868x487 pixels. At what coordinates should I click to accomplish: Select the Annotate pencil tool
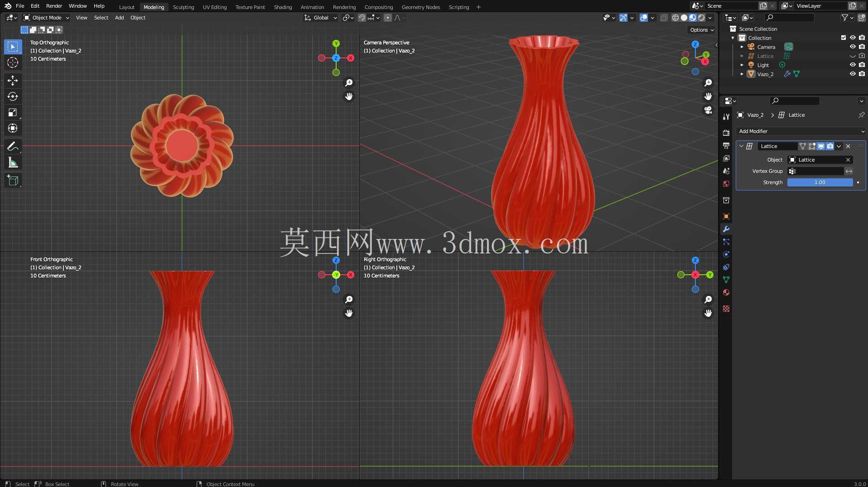[x=13, y=146]
